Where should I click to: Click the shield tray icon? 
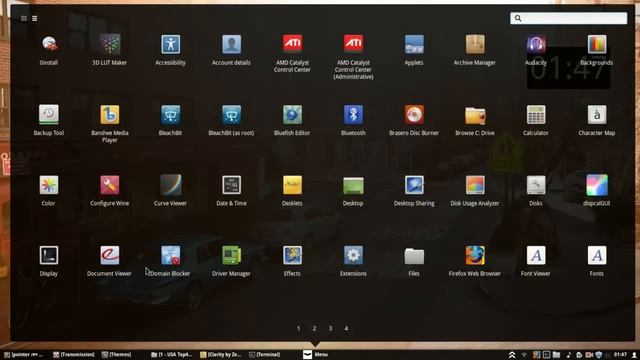tap(599, 355)
